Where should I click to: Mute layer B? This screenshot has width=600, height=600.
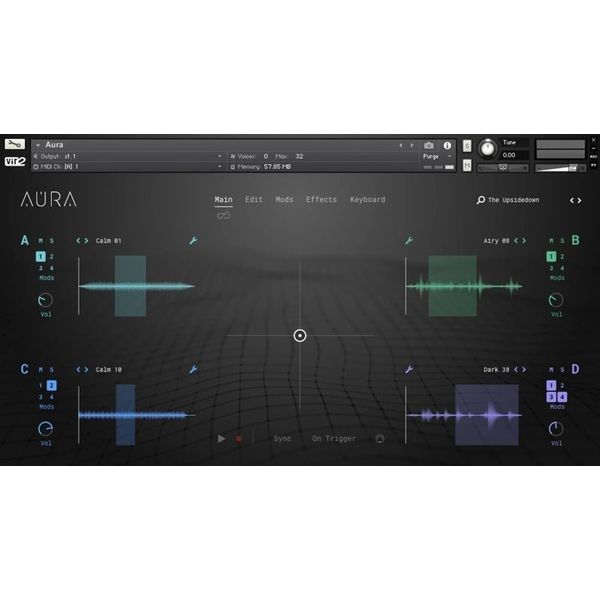pos(551,241)
